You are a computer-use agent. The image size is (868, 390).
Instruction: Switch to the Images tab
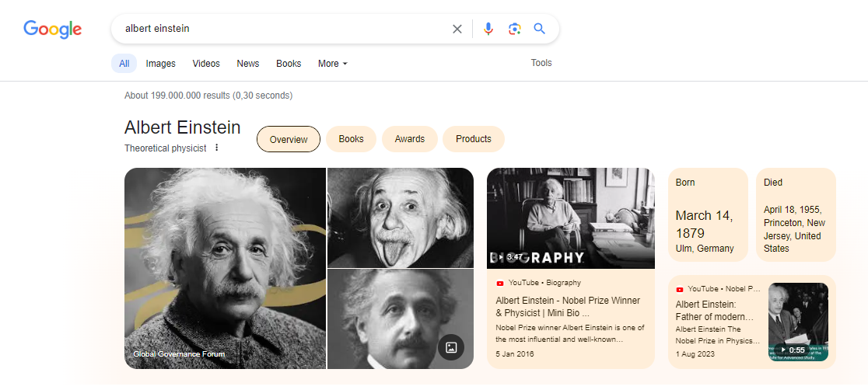tap(161, 64)
